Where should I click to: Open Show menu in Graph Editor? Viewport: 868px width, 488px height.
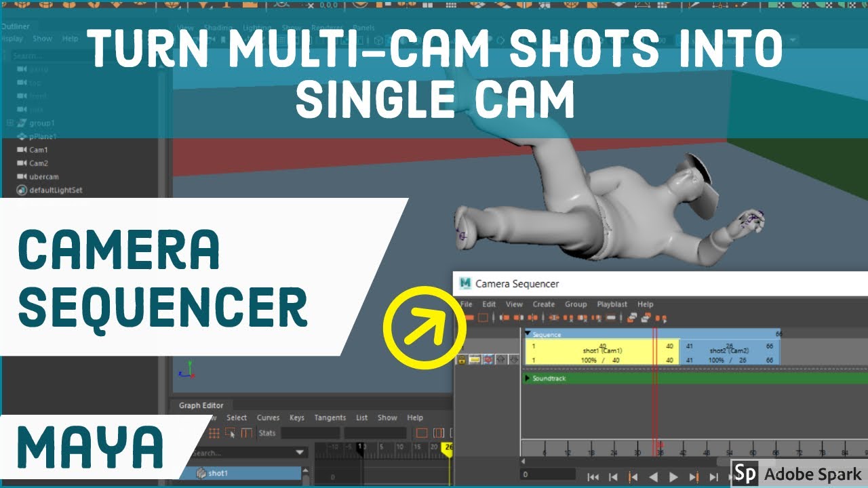pos(387,418)
